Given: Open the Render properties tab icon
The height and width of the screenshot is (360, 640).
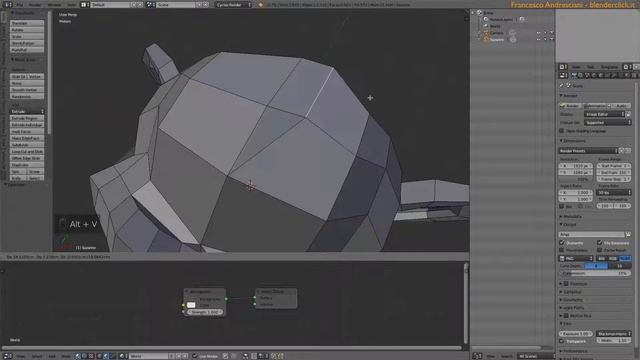Looking at the screenshot, I should pyautogui.click(x=574, y=76).
